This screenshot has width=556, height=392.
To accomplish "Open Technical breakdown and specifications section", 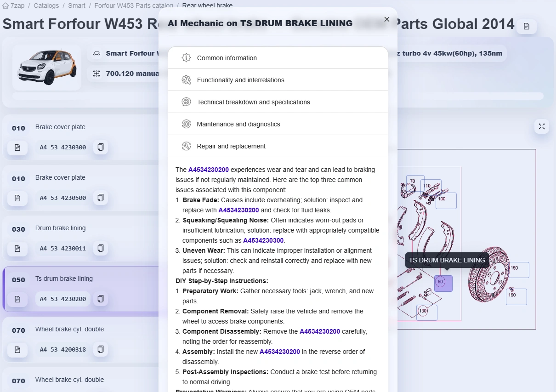I will [278, 102].
